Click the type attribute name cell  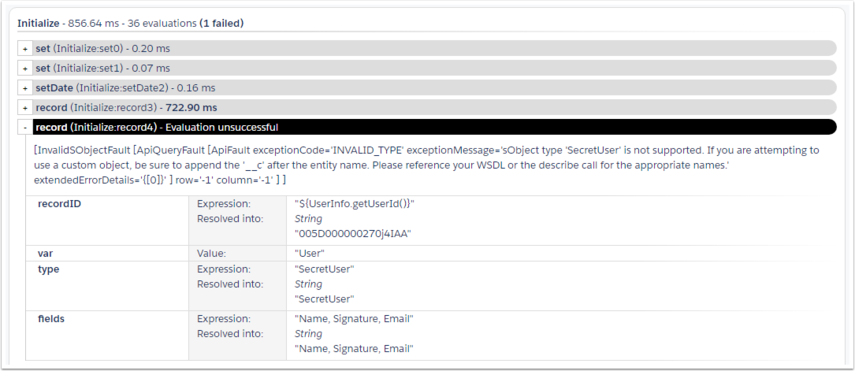pos(107,286)
